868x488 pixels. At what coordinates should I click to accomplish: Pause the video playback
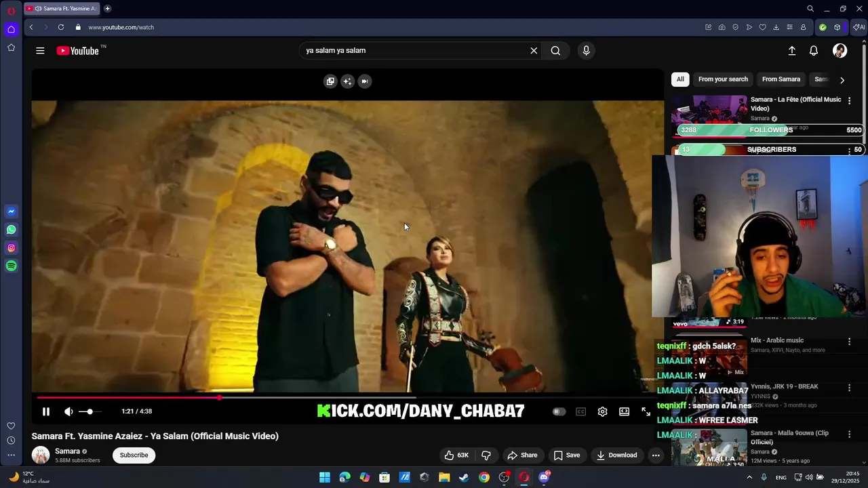click(46, 411)
